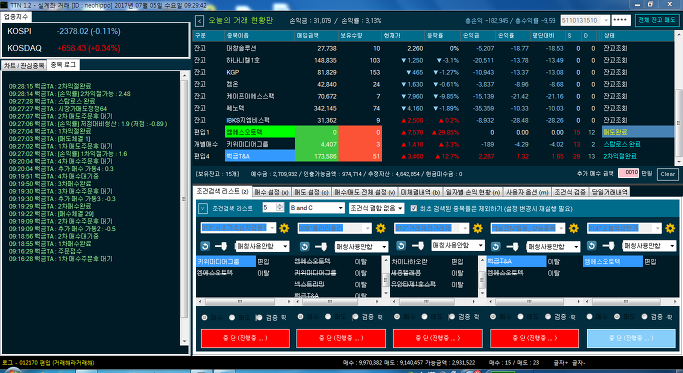683x373 pixels.
Task: Click the pointing-hand icon under 009 condition
Action: tap(321, 247)
